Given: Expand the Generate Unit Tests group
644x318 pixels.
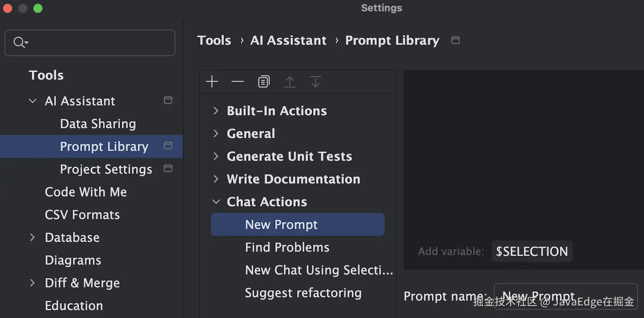Looking at the screenshot, I should [216, 156].
